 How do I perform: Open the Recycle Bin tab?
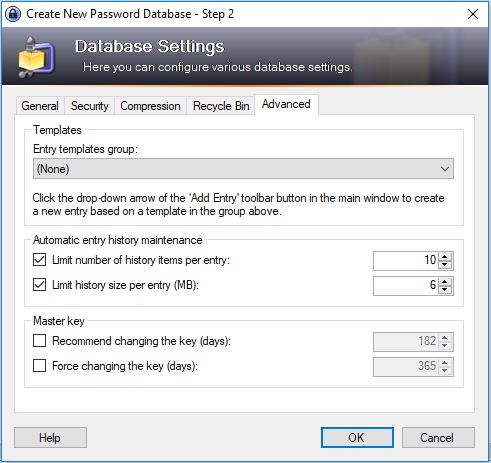click(221, 106)
